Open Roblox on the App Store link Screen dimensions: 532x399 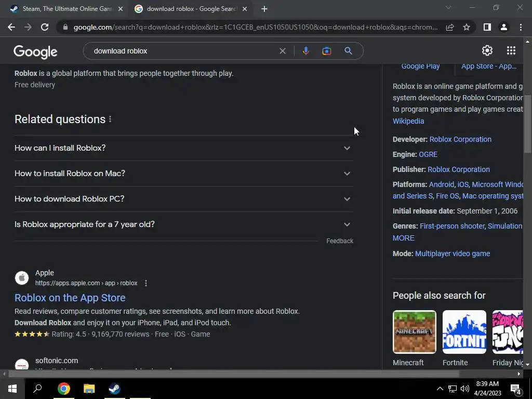click(x=70, y=298)
